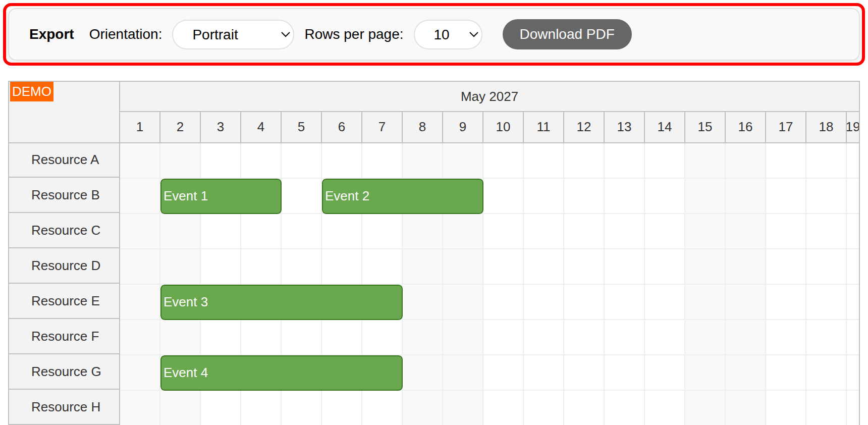Click day 17 column header
Screen dimensions: 868x425
(786, 127)
